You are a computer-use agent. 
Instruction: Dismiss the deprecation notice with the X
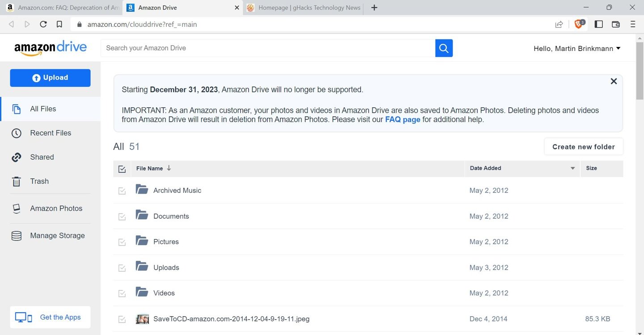click(x=614, y=81)
